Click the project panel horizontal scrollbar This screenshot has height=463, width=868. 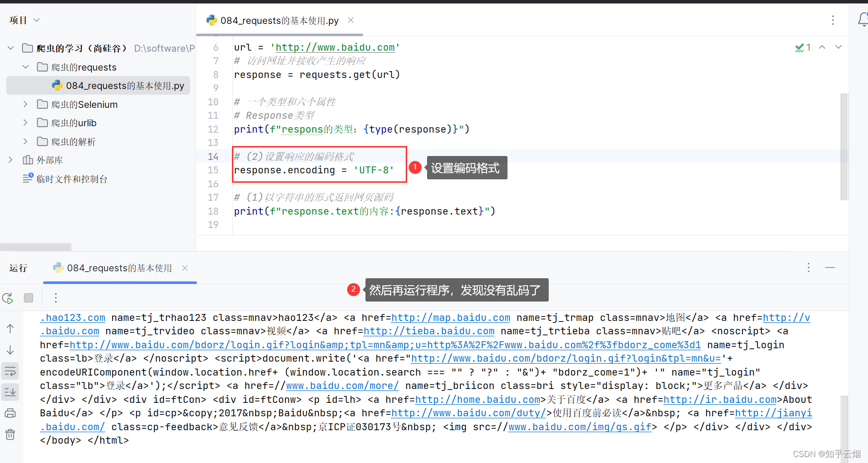click(x=36, y=247)
